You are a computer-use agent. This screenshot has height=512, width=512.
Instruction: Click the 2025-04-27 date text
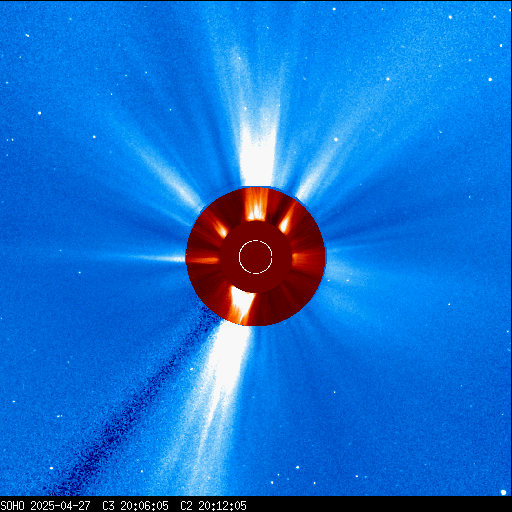pos(60,506)
